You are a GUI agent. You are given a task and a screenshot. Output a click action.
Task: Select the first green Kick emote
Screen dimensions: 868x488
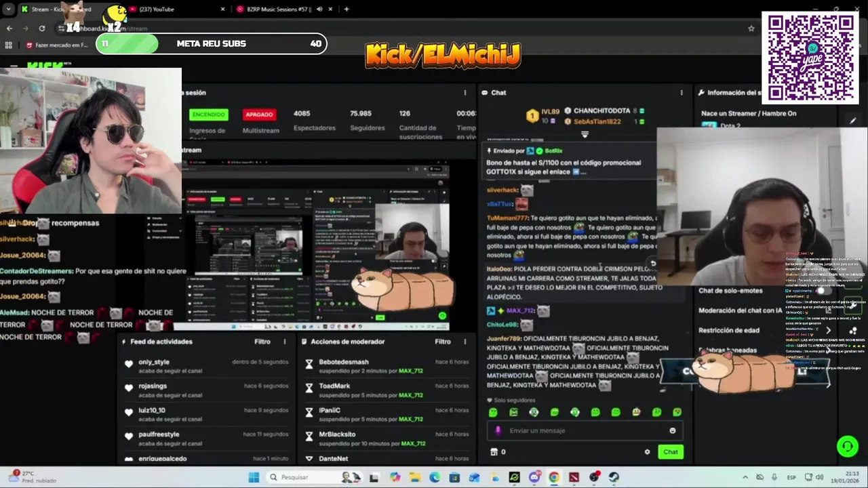(x=493, y=412)
